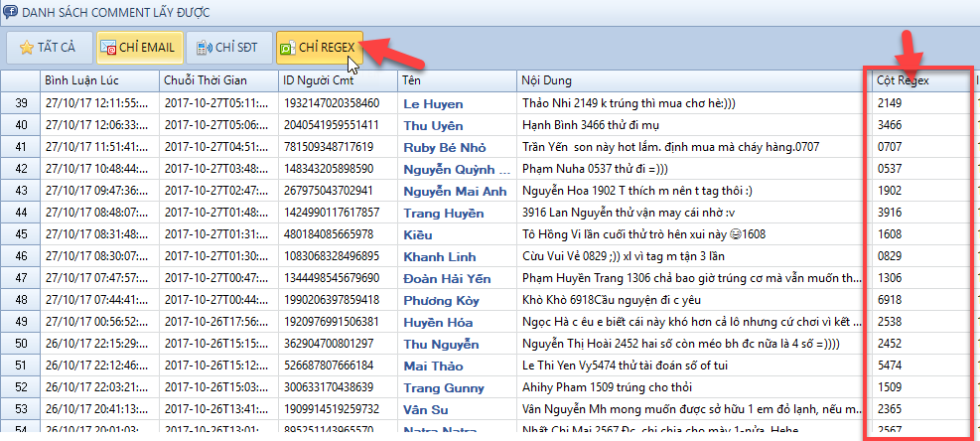The image size is (980, 441).
Task: Click timestamp 2017-10-26T15:03 cell
Action: 216,387
